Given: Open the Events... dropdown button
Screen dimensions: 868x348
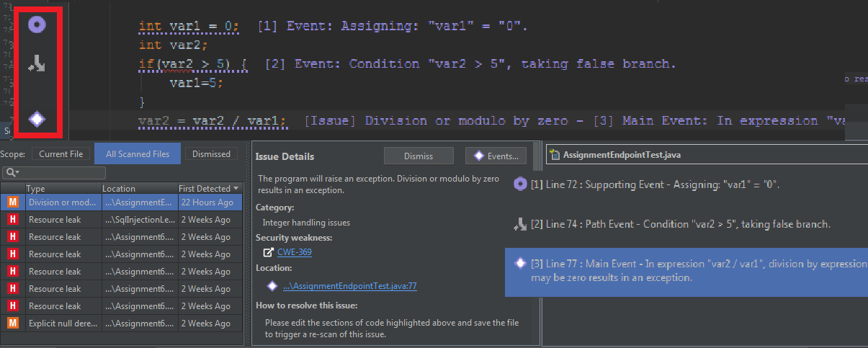Looking at the screenshot, I should pos(496,156).
